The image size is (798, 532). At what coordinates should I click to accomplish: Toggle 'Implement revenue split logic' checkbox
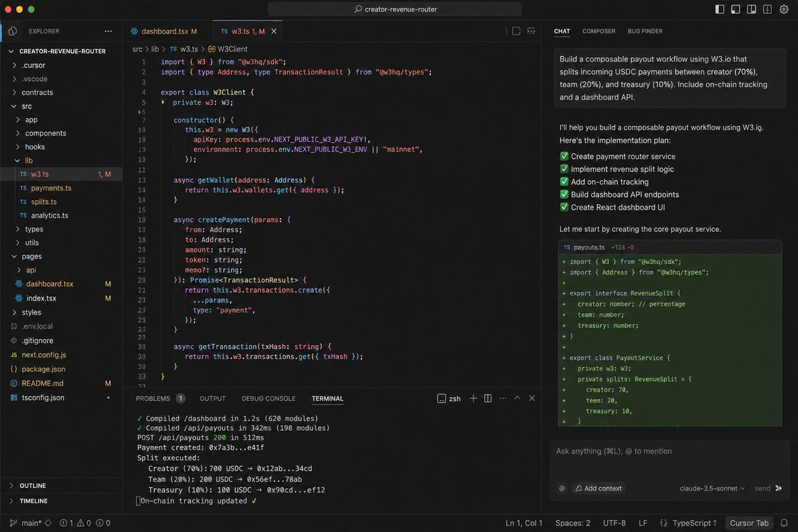click(565, 169)
